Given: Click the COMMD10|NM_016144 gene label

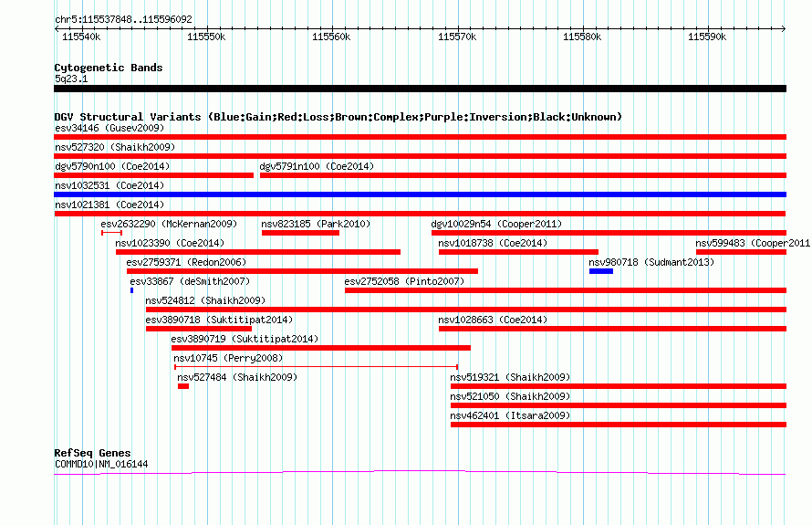Looking at the screenshot, I should coord(101,465).
